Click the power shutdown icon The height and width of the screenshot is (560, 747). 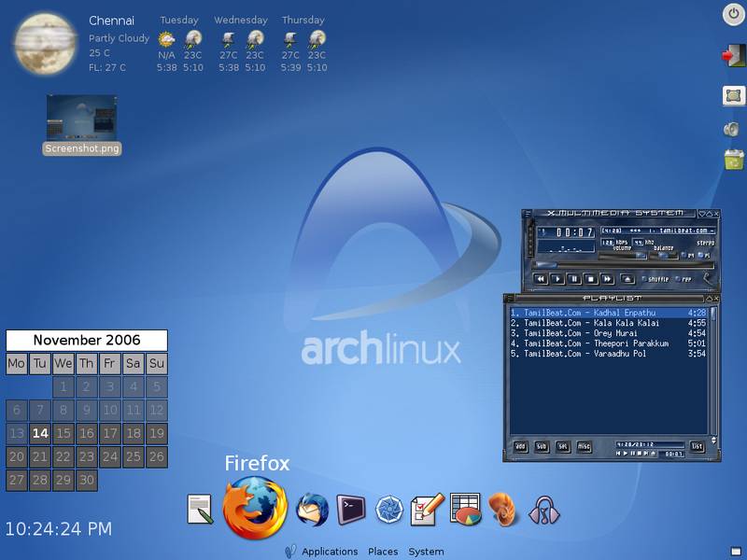(x=733, y=14)
